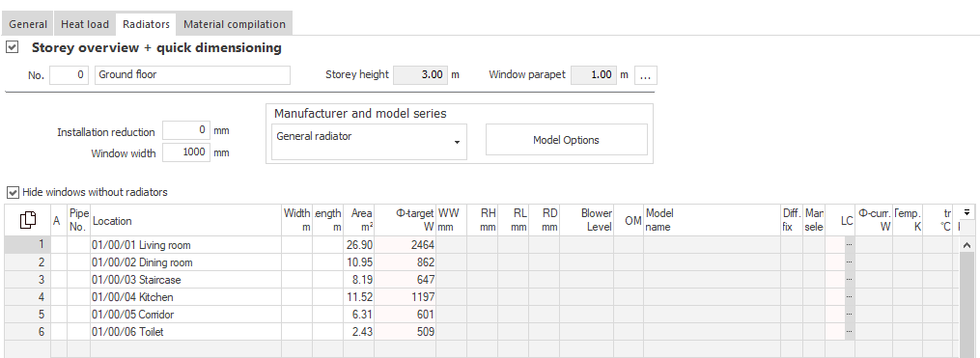Click the ellipsis button beside Window parapet
This screenshot has width=980, height=358.
coord(646,75)
